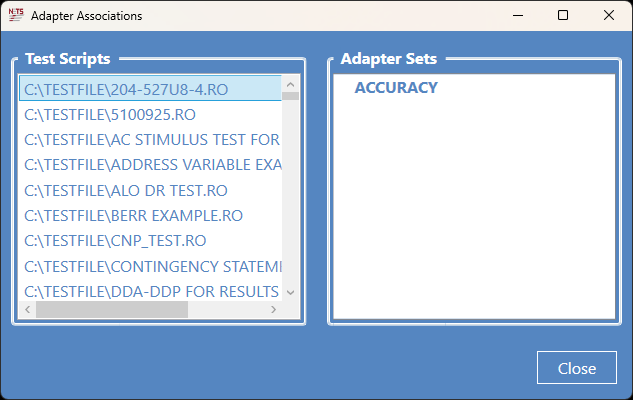This screenshot has width=633, height=400.
Task: Select the CONTINGENCY STATEM script entry
Action: click(x=150, y=266)
